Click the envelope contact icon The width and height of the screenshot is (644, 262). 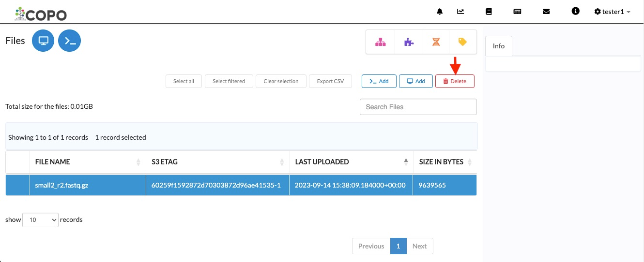coord(546,12)
